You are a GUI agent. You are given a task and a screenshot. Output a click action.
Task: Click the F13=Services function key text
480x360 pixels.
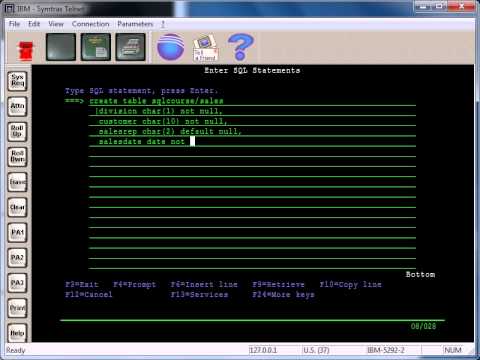click(199, 295)
